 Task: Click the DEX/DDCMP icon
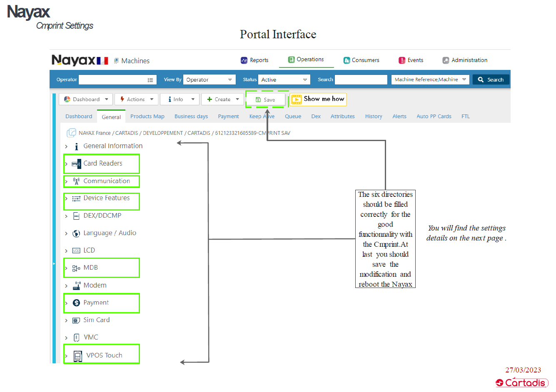coord(76,216)
